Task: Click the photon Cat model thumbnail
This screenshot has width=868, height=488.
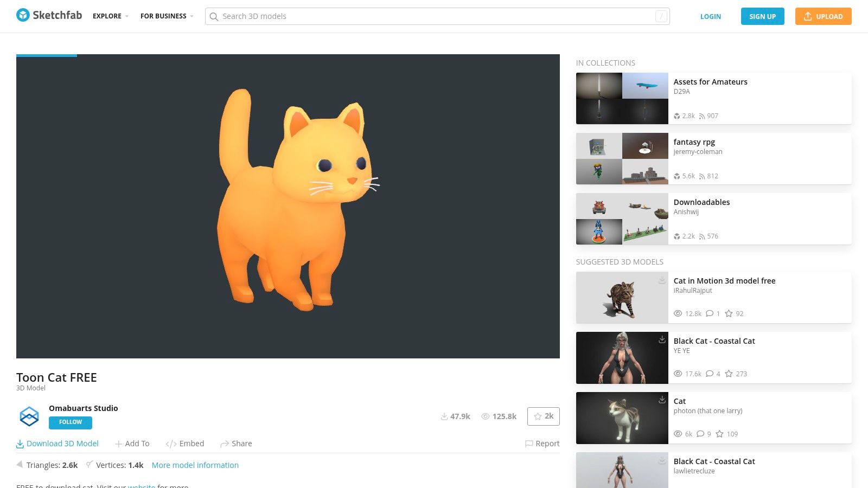Action: (622, 418)
